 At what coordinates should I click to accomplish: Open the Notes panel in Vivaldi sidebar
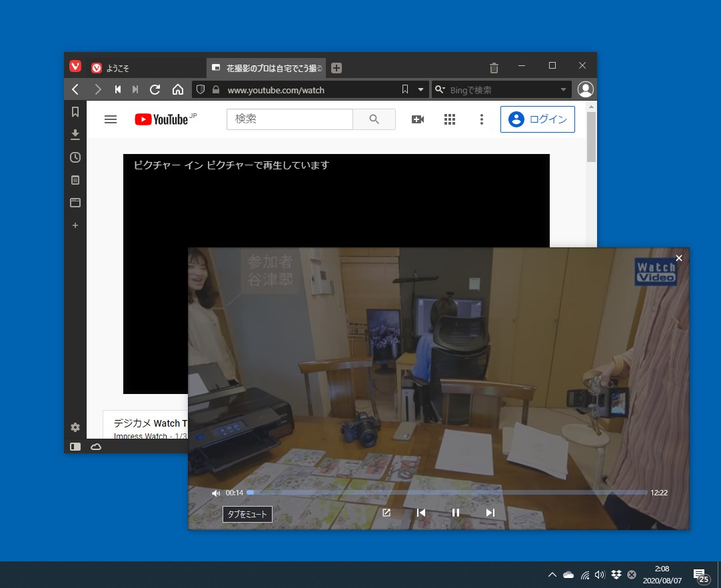click(75, 180)
